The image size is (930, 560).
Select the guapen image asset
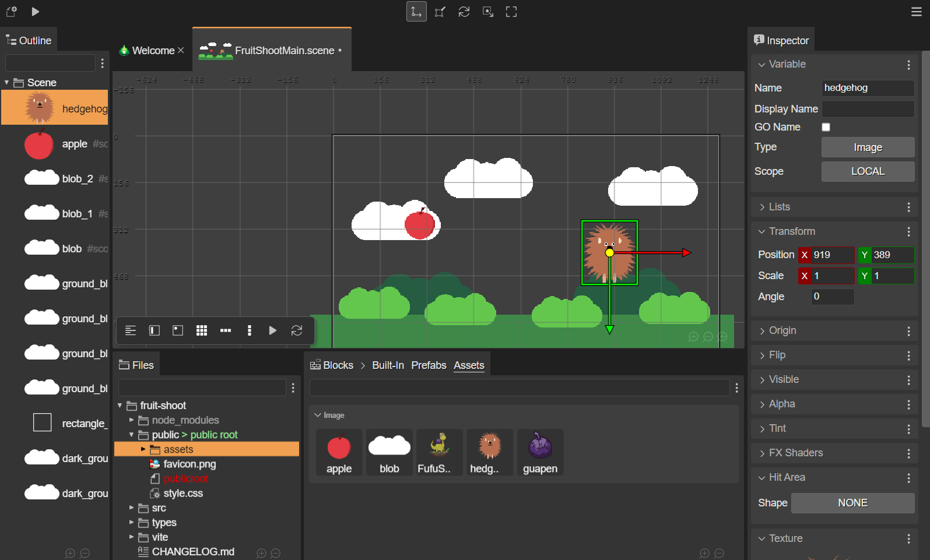(540, 453)
